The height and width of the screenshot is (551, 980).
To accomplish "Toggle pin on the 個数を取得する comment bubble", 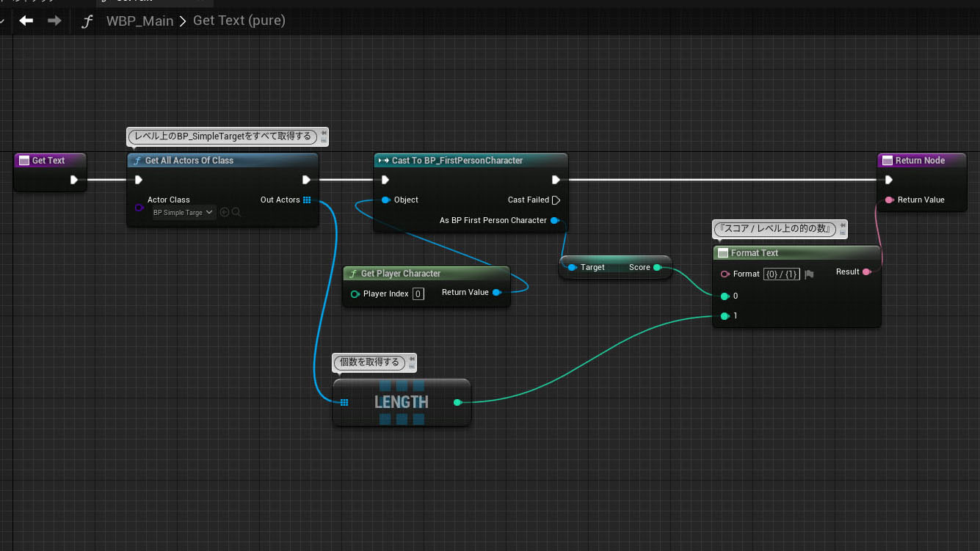I will tap(412, 358).
